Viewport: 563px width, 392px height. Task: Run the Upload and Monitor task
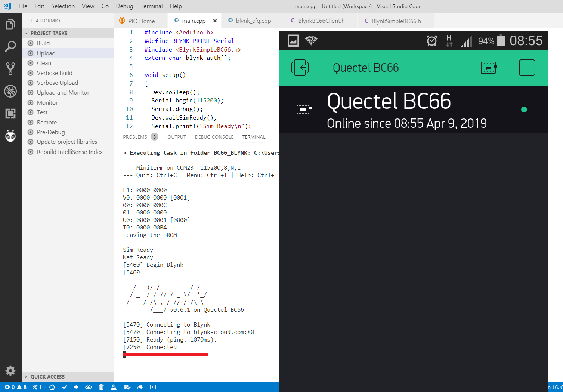[x=63, y=93]
